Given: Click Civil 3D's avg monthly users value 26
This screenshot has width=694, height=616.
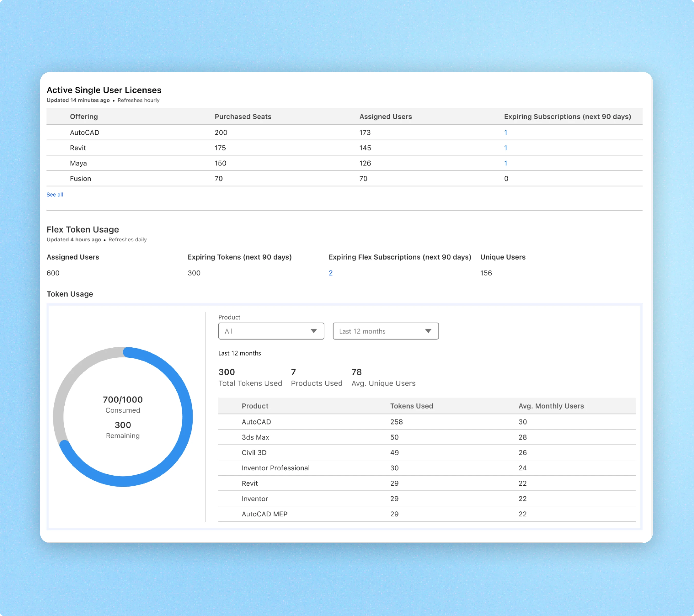Looking at the screenshot, I should pos(523,452).
